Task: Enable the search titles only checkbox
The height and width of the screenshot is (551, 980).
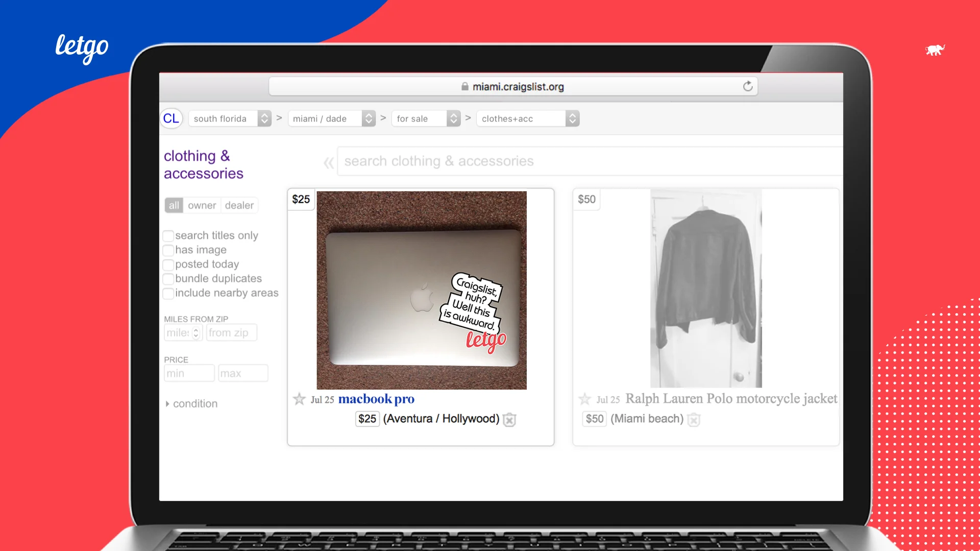Action: click(x=168, y=236)
